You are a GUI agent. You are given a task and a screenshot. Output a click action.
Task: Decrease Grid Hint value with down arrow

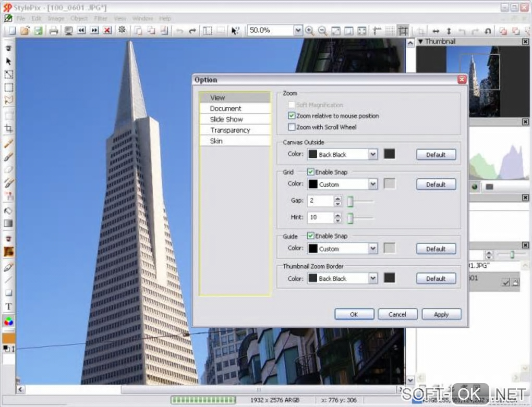coord(337,220)
